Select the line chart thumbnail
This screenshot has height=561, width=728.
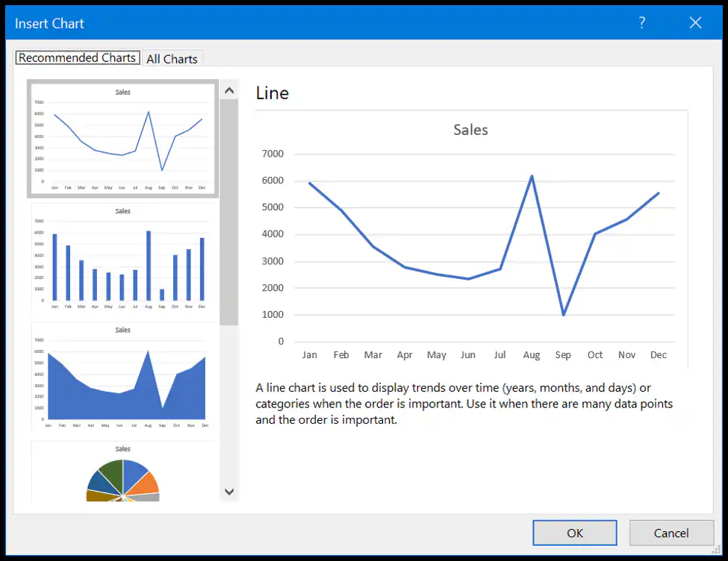122,139
